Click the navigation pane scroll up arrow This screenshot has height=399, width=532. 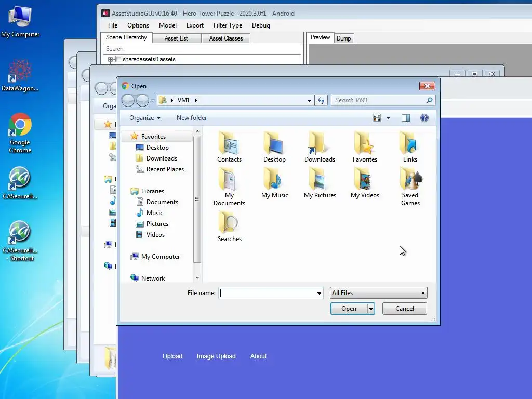click(197, 131)
